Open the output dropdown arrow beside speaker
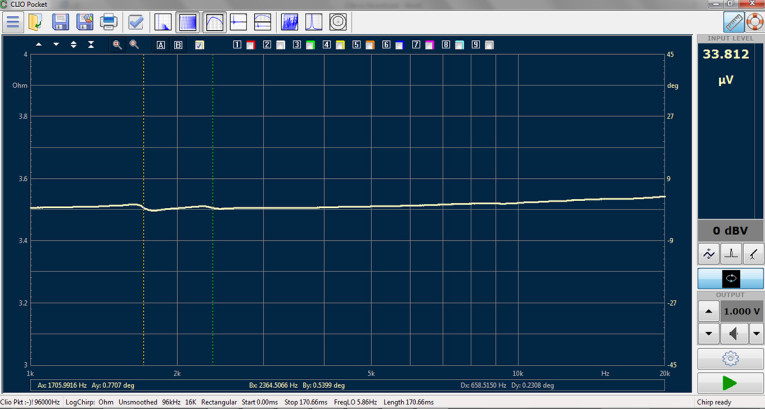 coord(756,334)
